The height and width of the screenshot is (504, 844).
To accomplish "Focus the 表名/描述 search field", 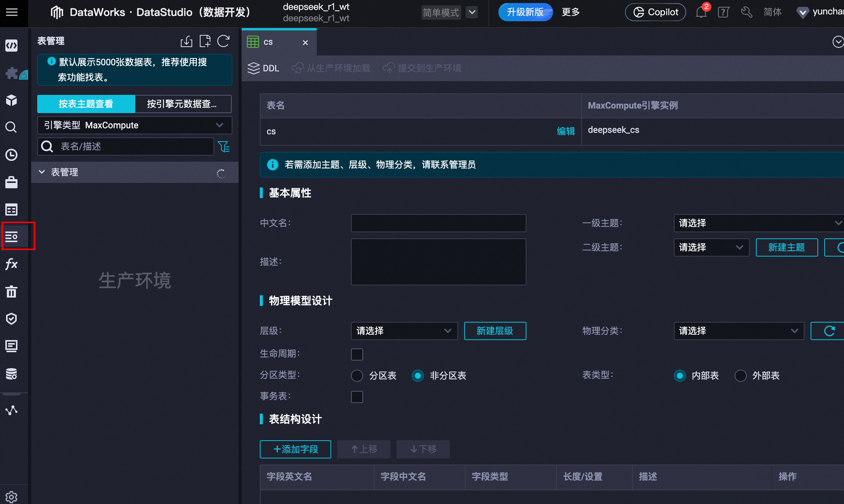I will (126, 146).
